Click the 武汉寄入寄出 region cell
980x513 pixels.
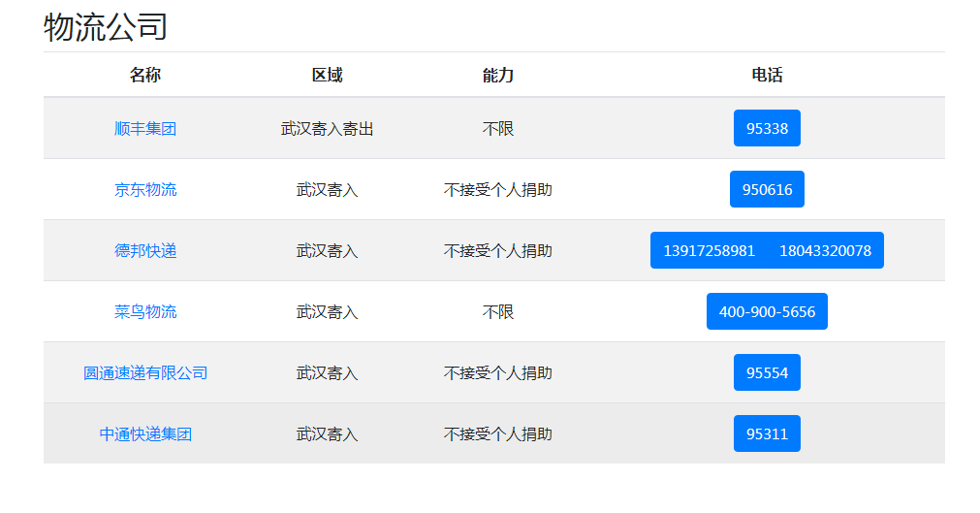[x=327, y=129]
